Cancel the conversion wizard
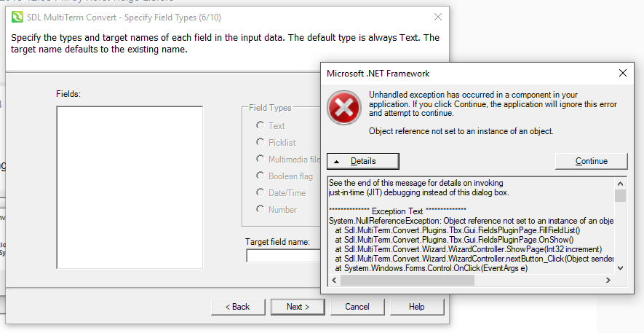 [357, 307]
